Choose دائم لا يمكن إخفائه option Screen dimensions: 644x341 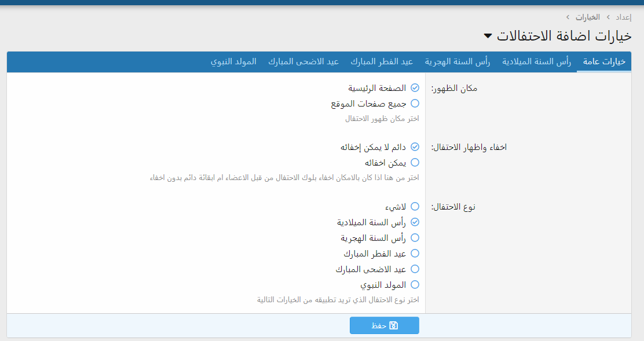point(415,147)
